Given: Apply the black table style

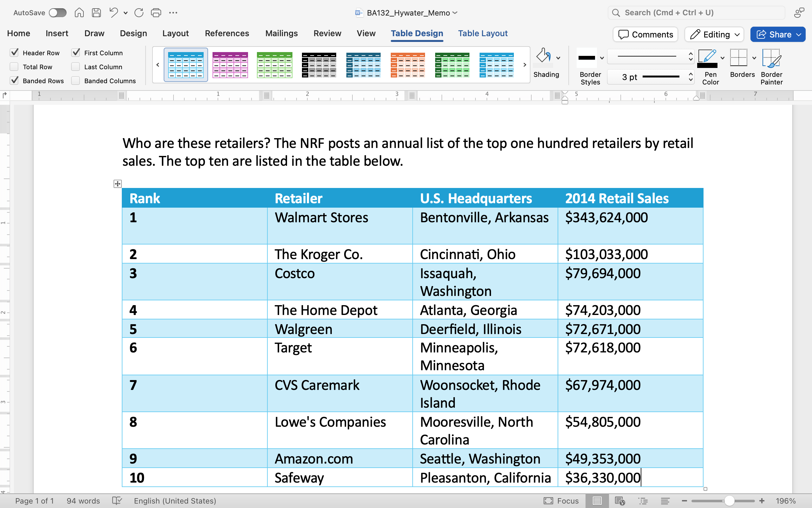Looking at the screenshot, I should click(319, 65).
